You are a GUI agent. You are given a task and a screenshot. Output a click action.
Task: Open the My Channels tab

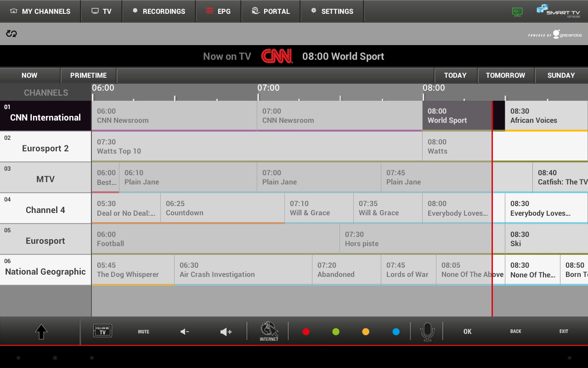tap(40, 11)
